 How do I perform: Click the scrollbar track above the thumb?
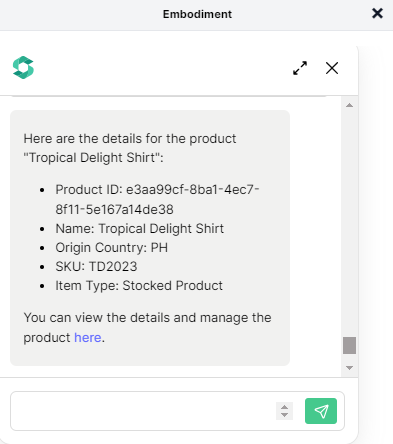349,220
